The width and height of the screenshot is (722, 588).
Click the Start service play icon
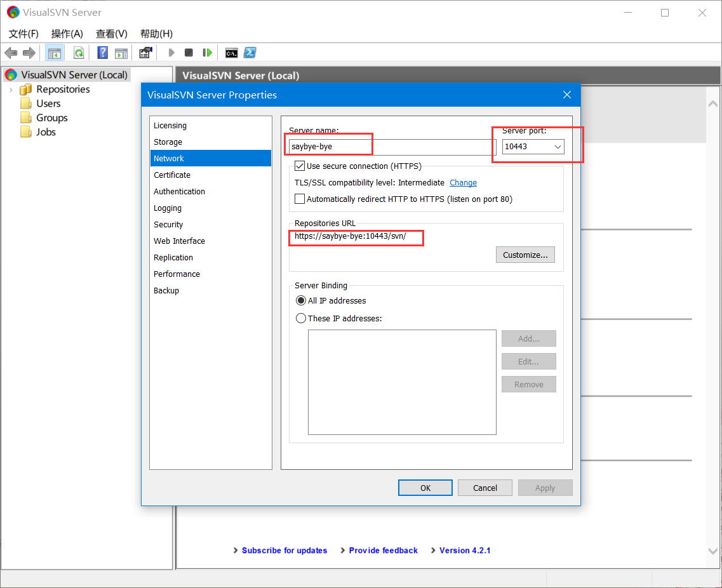pyautogui.click(x=171, y=53)
